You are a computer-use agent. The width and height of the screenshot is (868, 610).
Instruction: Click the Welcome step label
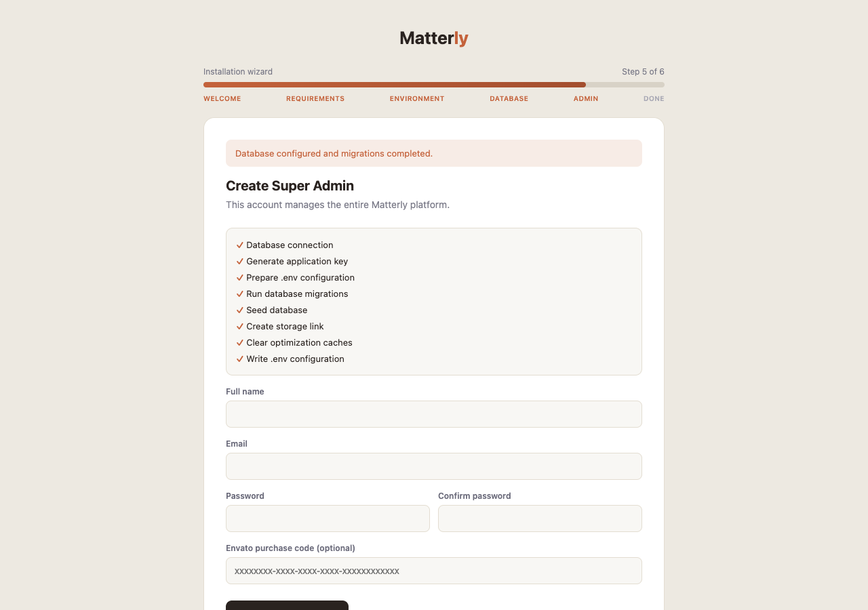(222, 99)
